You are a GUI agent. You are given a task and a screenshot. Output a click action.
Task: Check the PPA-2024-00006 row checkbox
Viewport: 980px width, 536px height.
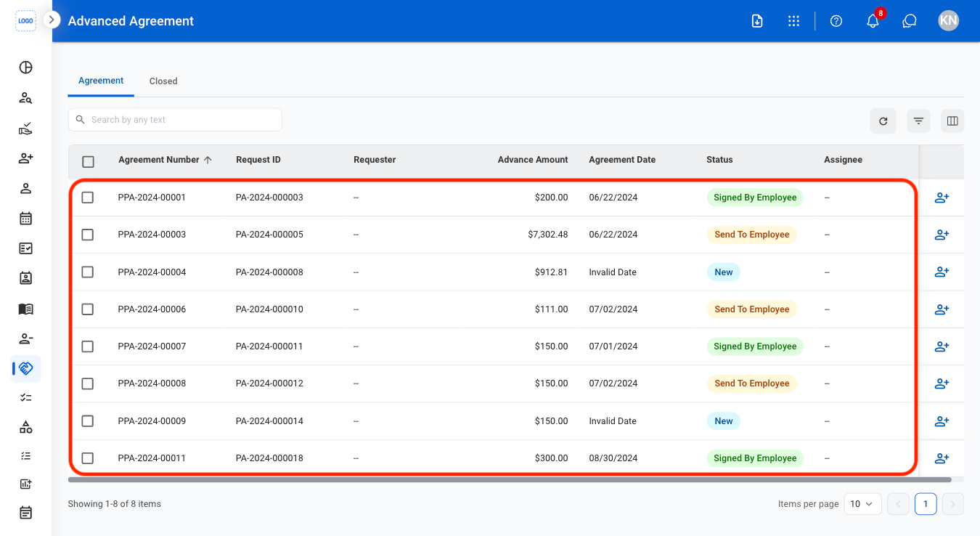coord(88,309)
